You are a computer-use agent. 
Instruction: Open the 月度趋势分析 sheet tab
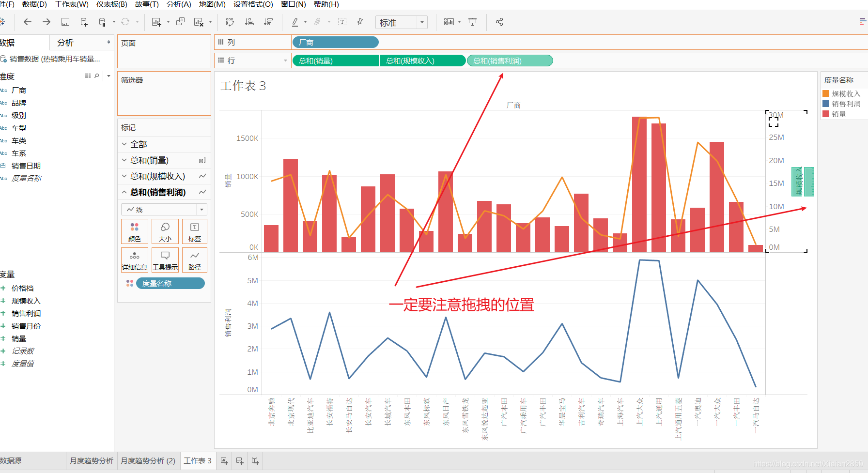[x=91, y=460]
